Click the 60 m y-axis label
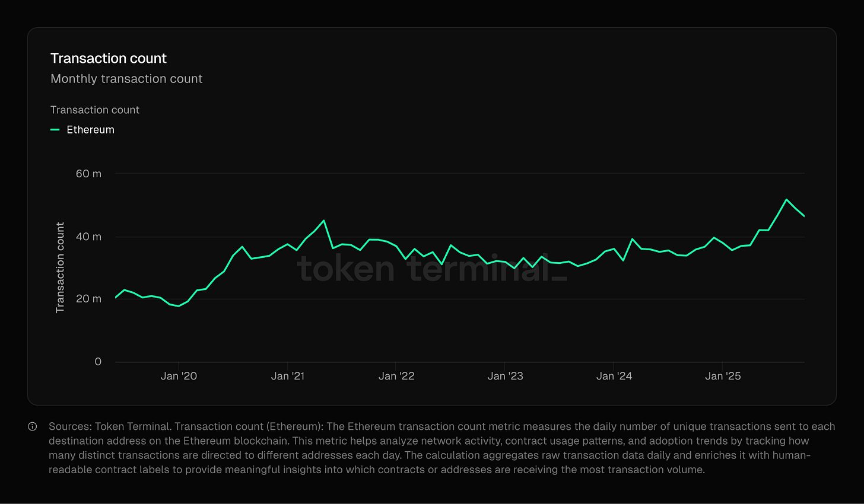The width and height of the screenshot is (864, 504). click(x=88, y=174)
